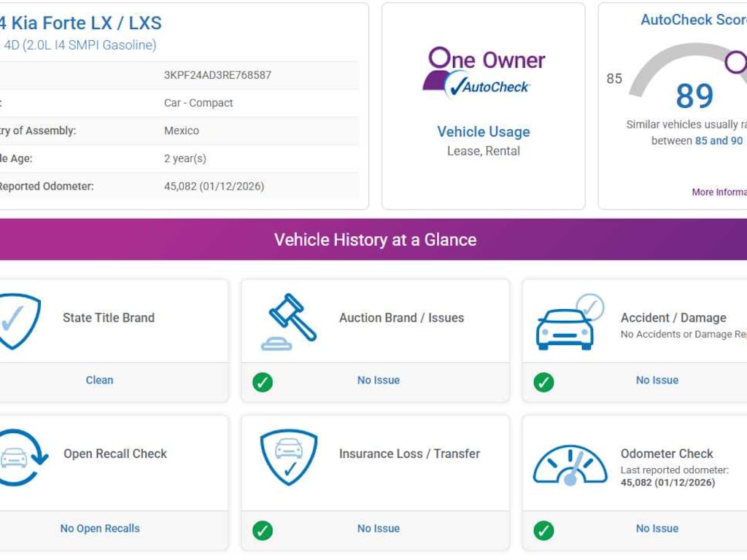
Task: Click No Issue under Insurance Loss / Transfer
Action: pyautogui.click(x=378, y=529)
